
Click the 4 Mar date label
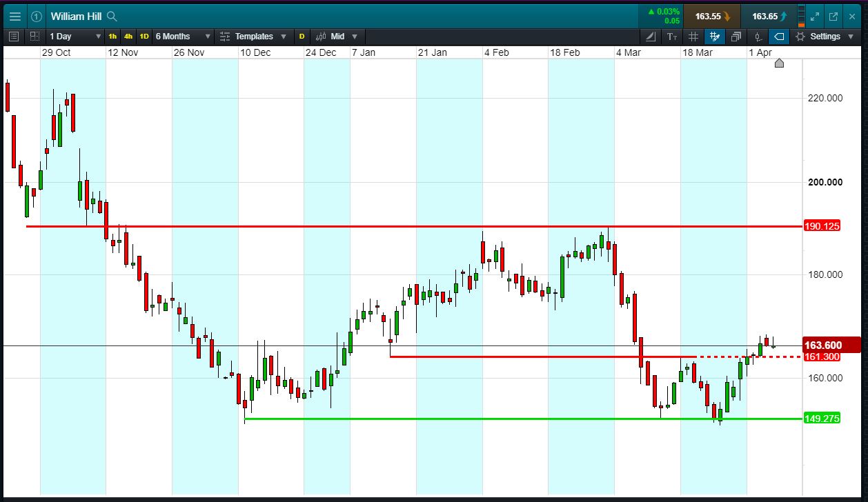[x=629, y=52]
